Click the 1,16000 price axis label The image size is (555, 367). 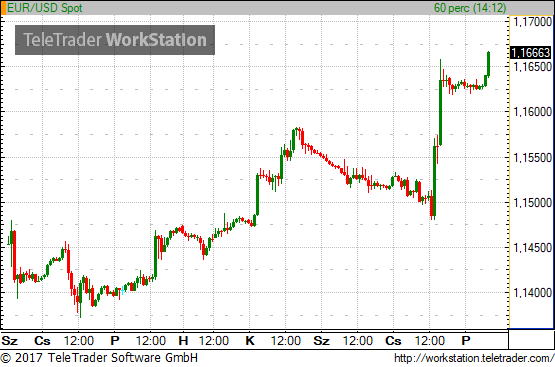point(532,112)
